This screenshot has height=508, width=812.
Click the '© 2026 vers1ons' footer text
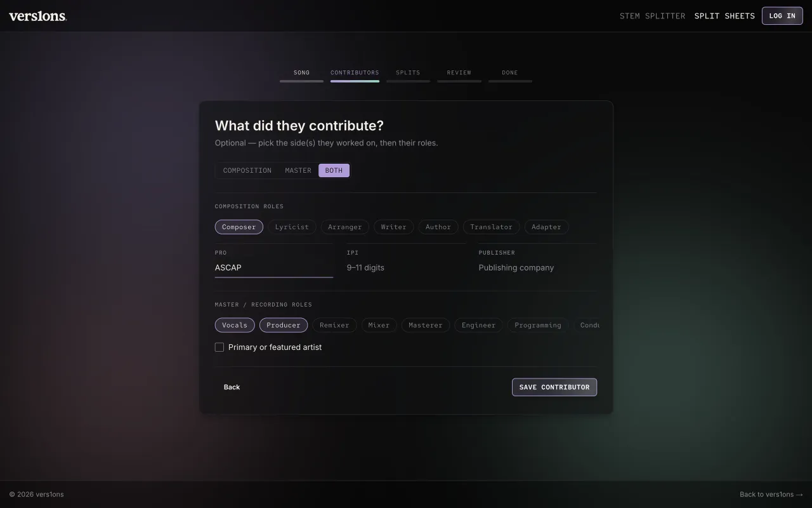[x=37, y=495]
